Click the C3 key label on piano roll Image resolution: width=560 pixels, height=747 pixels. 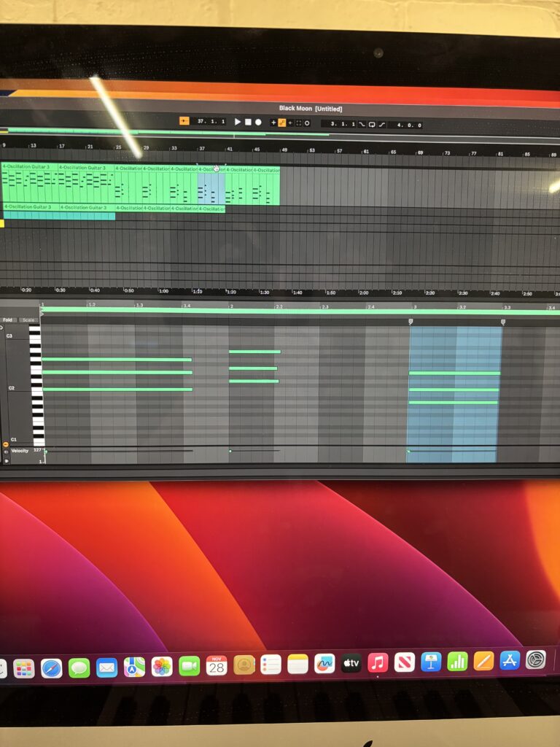tap(9, 336)
